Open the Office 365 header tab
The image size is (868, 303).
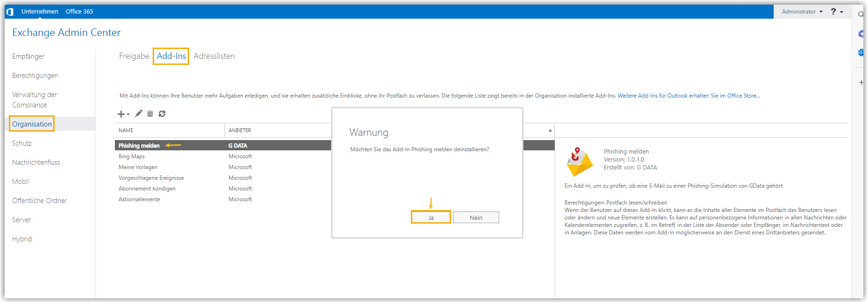click(79, 12)
